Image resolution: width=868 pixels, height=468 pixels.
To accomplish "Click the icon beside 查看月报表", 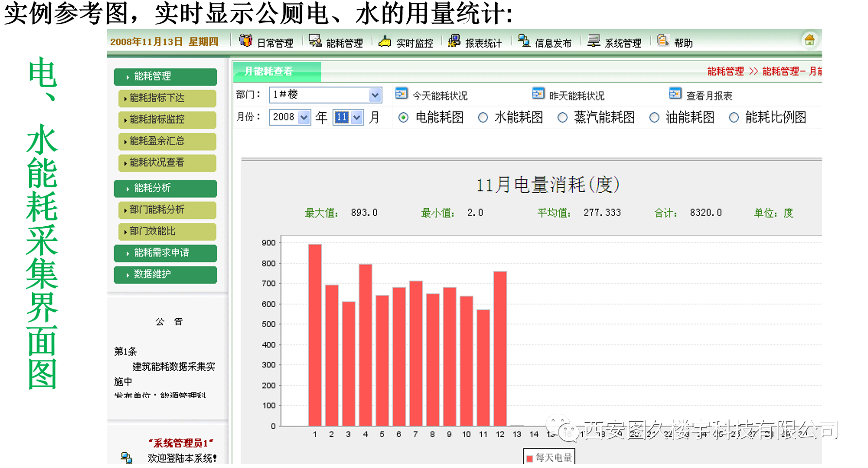I will (676, 93).
